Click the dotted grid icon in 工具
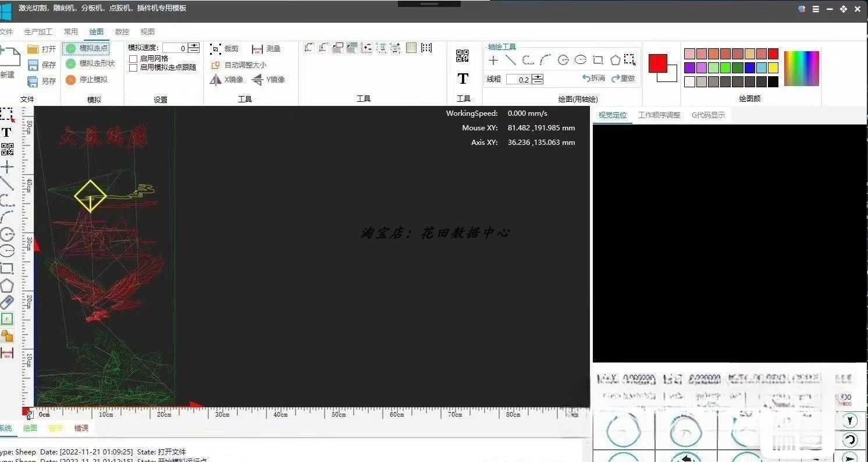This screenshot has width=868, height=462. coord(426,48)
